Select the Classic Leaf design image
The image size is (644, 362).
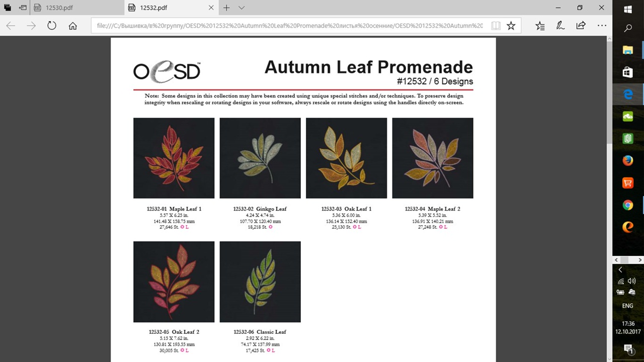coord(260,282)
